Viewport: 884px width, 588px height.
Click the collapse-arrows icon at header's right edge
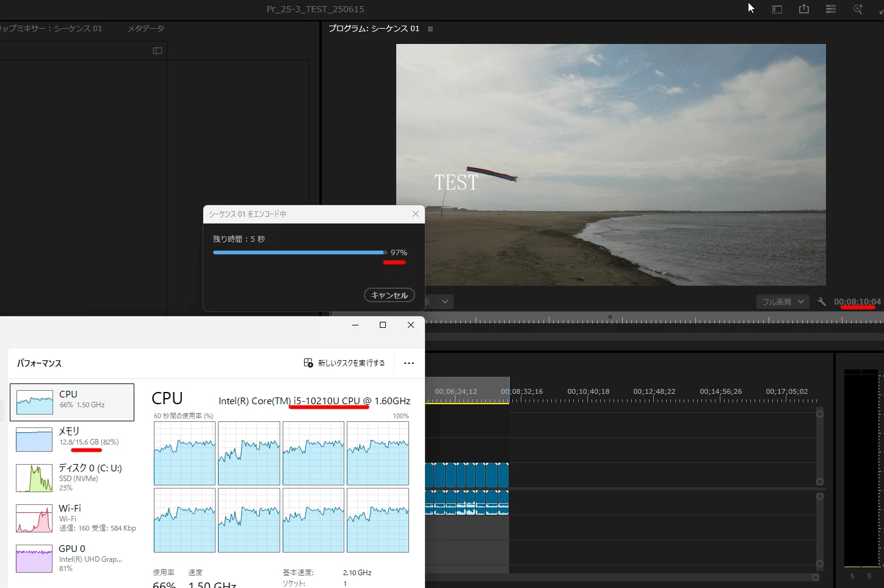pyautogui.click(x=880, y=9)
